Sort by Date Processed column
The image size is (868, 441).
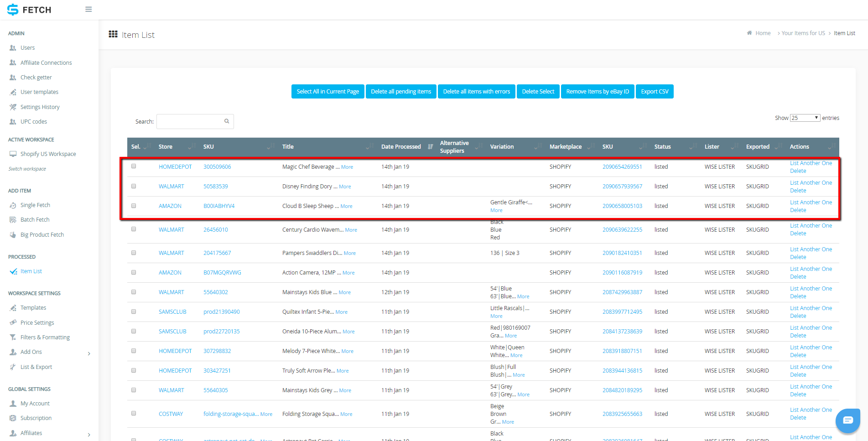[x=406, y=147]
